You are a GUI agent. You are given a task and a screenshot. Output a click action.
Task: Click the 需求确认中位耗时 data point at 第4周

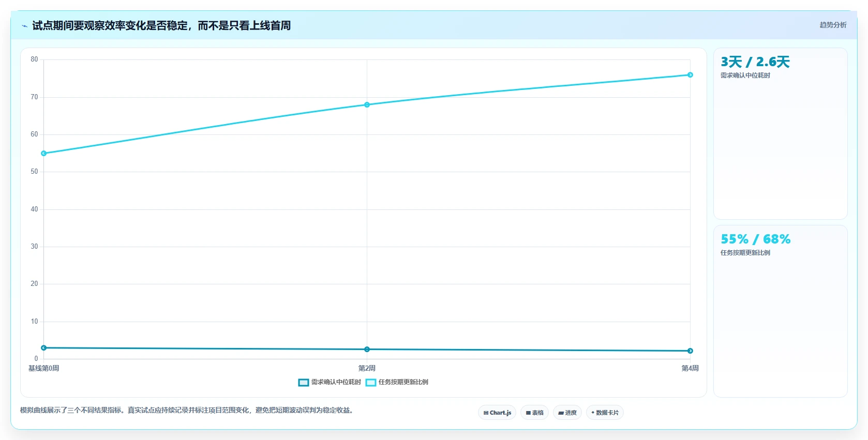tap(690, 351)
